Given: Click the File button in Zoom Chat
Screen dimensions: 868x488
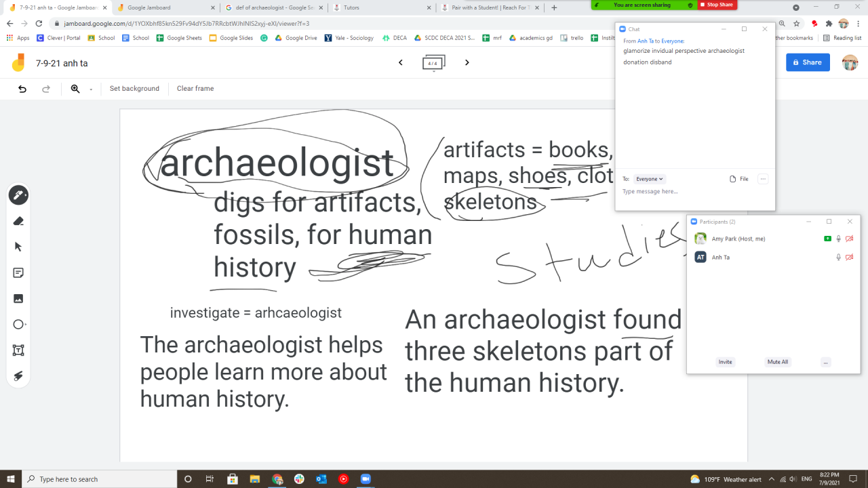Looking at the screenshot, I should [739, 179].
